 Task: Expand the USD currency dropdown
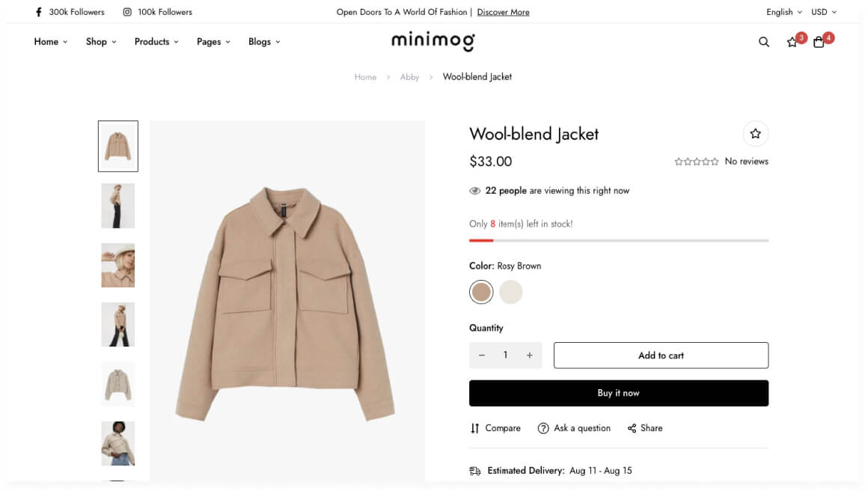coord(824,12)
